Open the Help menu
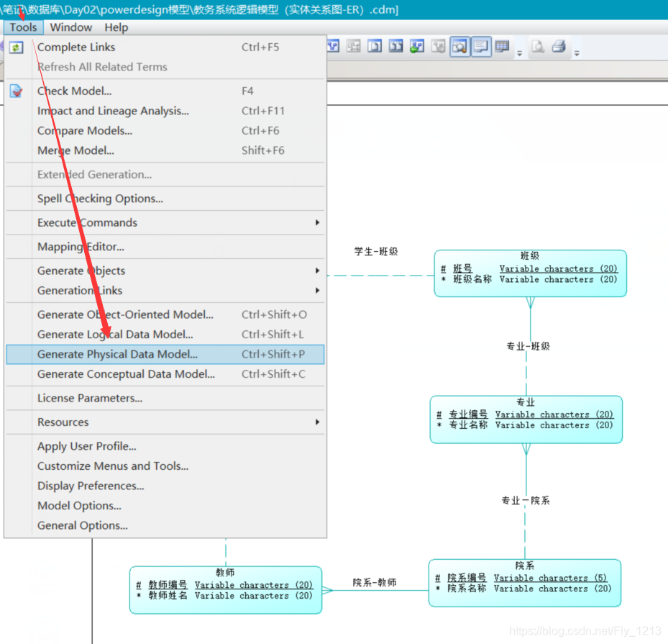The width and height of the screenshot is (668, 644). pyautogui.click(x=116, y=27)
